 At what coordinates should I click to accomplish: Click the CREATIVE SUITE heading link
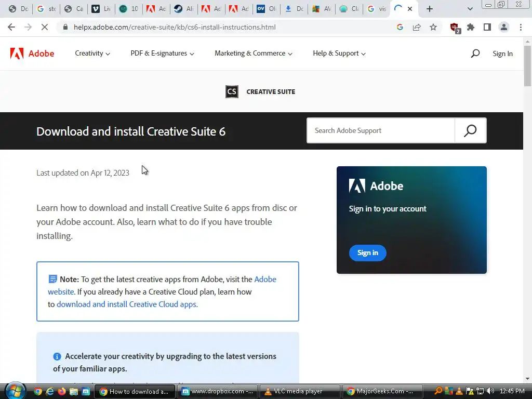(x=271, y=92)
